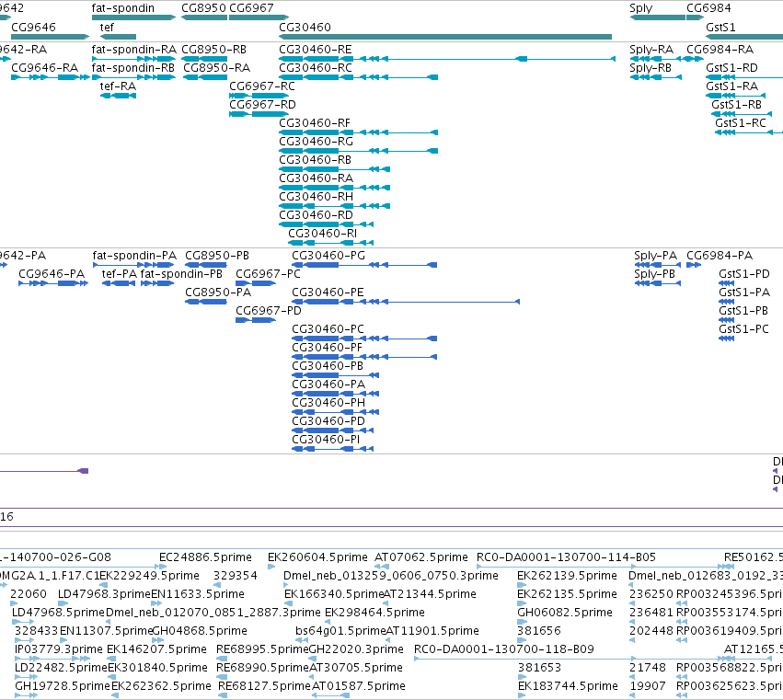Select the CG6967 gene label

pos(251,8)
